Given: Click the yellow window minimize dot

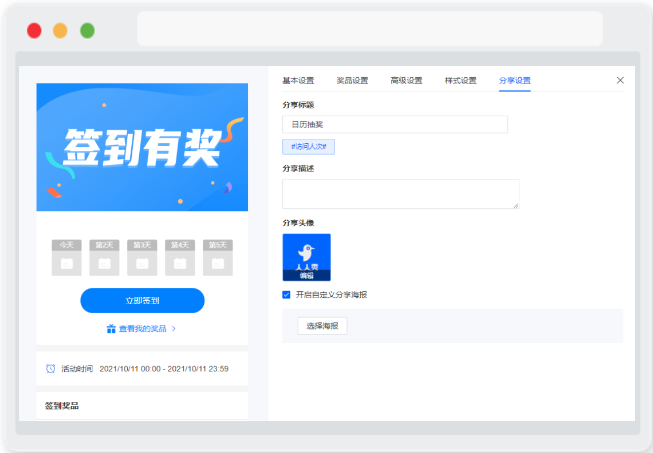Looking at the screenshot, I should 60,30.
